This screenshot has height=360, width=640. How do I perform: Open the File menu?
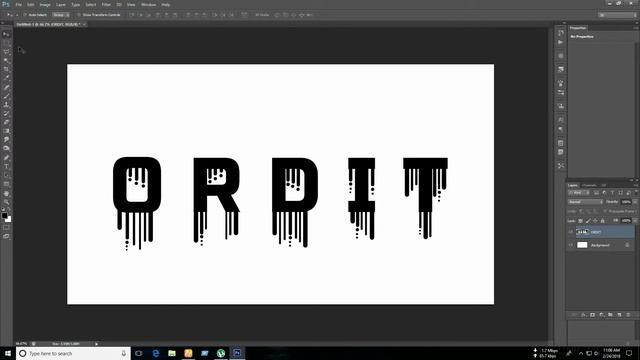[18, 4]
